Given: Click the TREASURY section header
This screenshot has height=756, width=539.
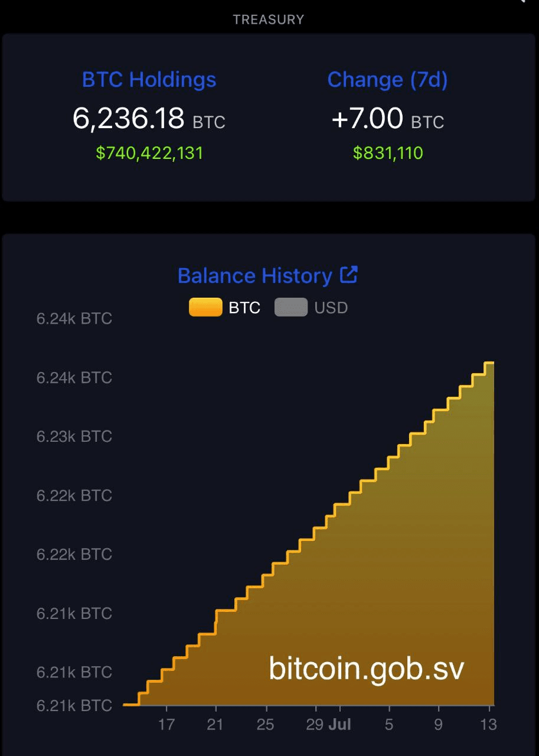Looking at the screenshot, I should click(x=269, y=19).
